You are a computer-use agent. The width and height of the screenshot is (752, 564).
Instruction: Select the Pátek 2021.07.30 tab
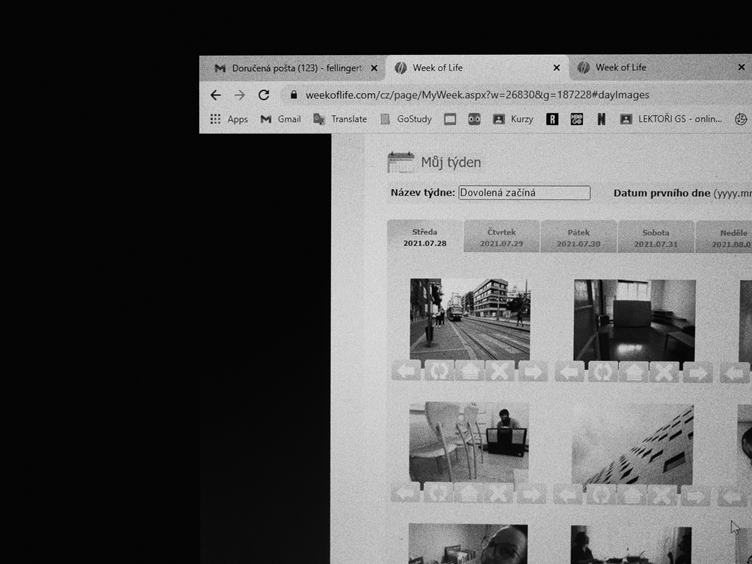tap(578, 237)
